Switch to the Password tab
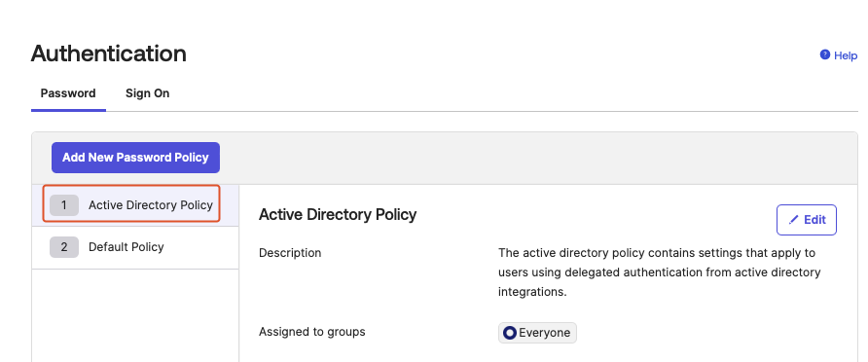The height and width of the screenshot is (362, 868). (68, 93)
